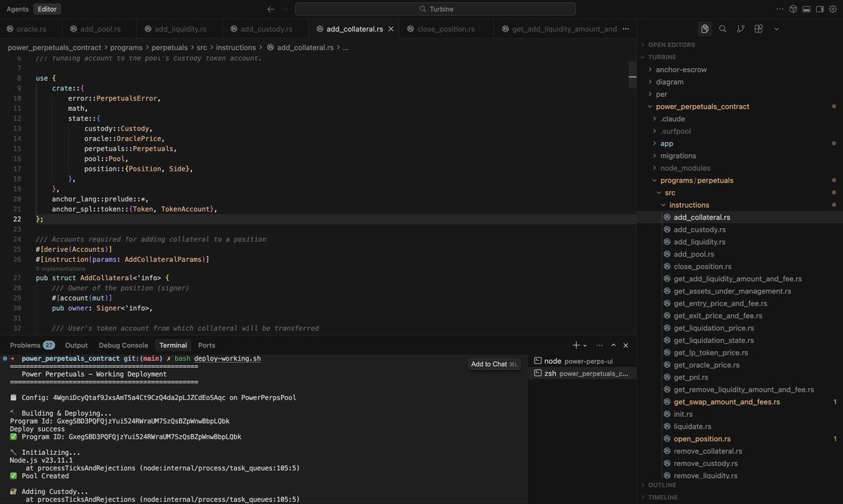Switch to the add_pool.rs tab
The width and height of the screenshot is (843, 504).
tap(100, 29)
